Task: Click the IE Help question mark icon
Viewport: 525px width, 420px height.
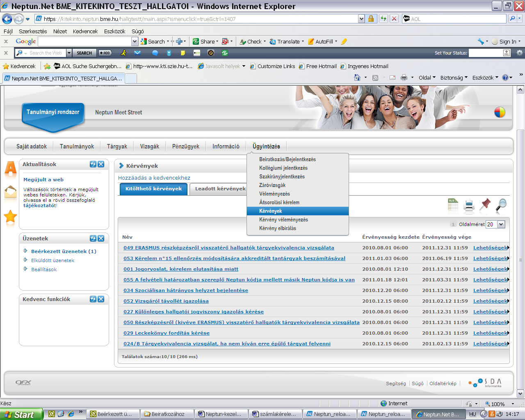Action: (505, 78)
